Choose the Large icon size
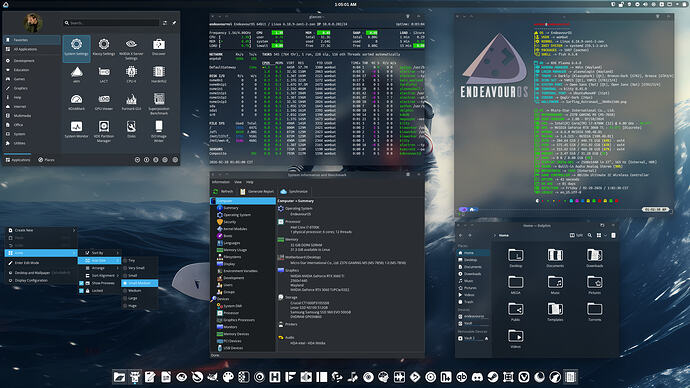The image size is (690, 388). coord(139,298)
